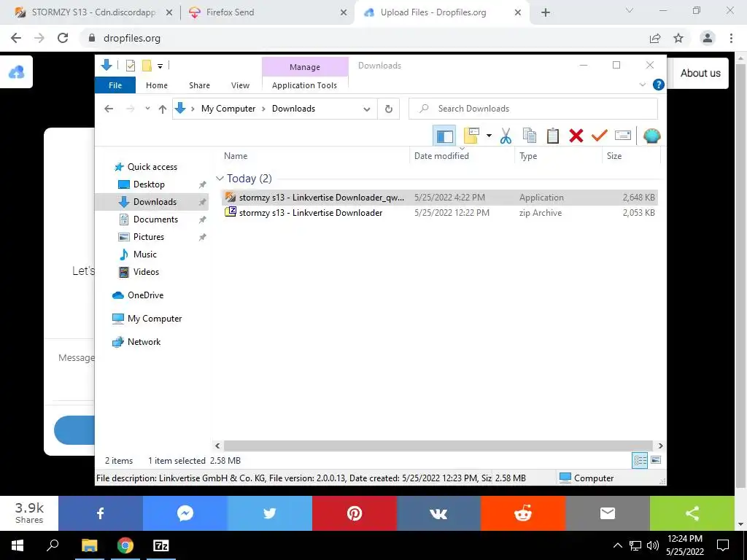The height and width of the screenshot is (560, 747).
Task: Collapse the Today (2) group
Action: [220, 179]
